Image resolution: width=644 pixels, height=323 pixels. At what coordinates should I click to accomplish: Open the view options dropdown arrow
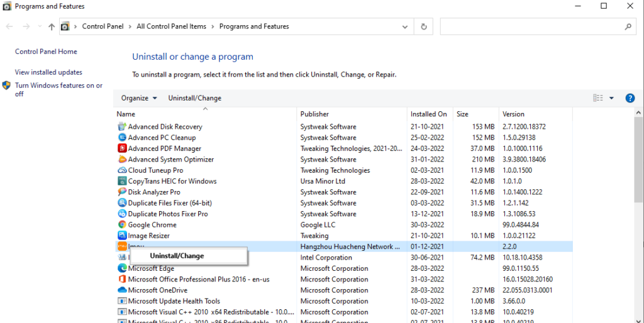pos(611,98)
